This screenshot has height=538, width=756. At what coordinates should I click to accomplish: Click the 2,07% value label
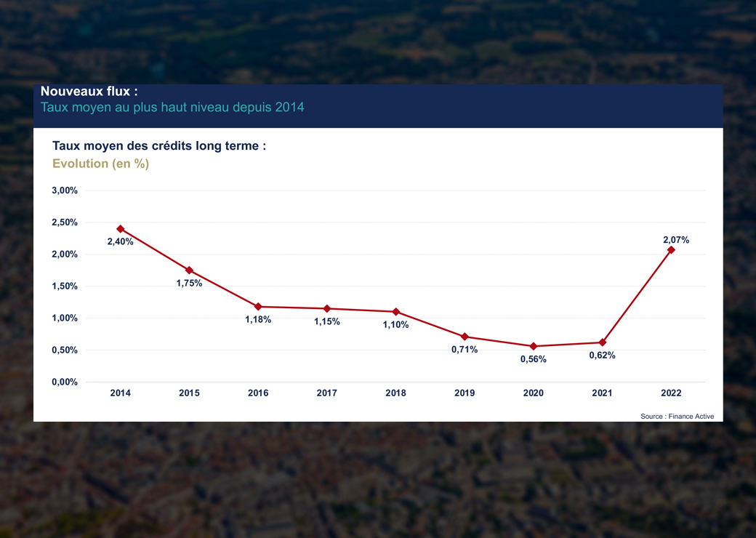click(676, 240)
